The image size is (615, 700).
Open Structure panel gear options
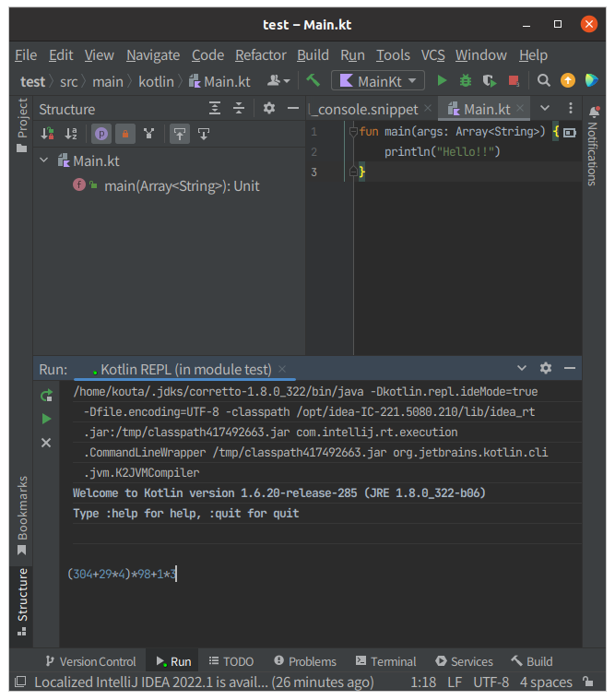(268, 109)
